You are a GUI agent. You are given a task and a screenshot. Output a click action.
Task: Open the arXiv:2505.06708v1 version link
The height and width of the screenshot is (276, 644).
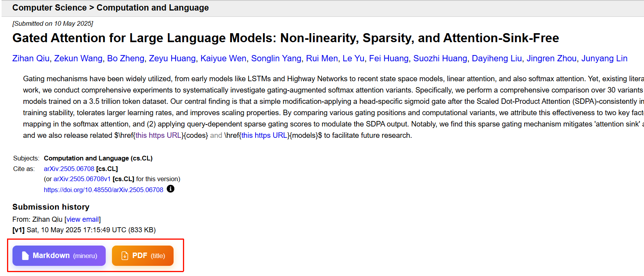click(82, 179)
